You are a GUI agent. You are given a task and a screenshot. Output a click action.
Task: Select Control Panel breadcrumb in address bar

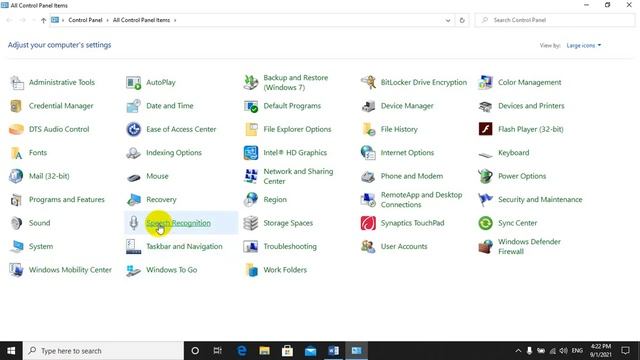tap(85, 20)
